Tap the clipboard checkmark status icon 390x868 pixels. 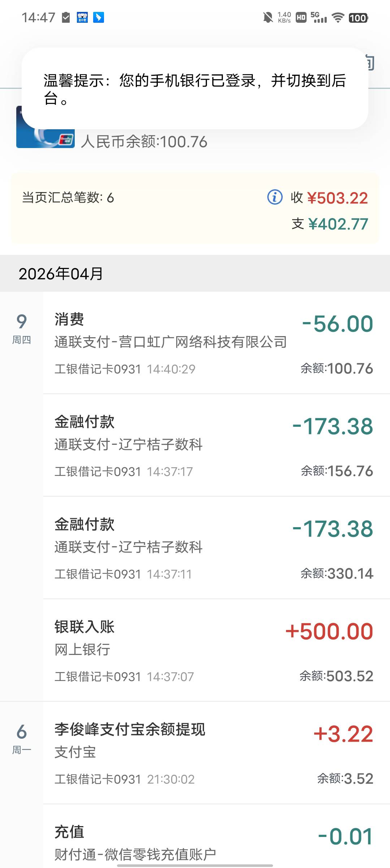[x=66, y=17]
